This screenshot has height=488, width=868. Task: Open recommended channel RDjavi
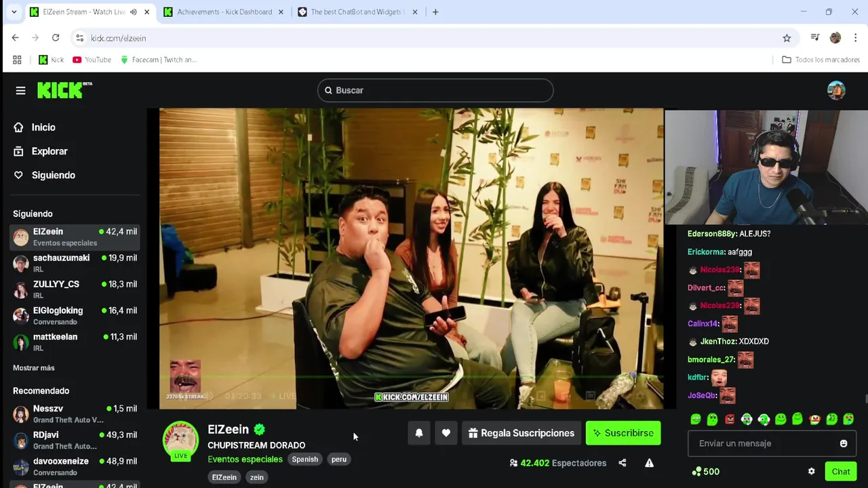[x=75, y=441]
